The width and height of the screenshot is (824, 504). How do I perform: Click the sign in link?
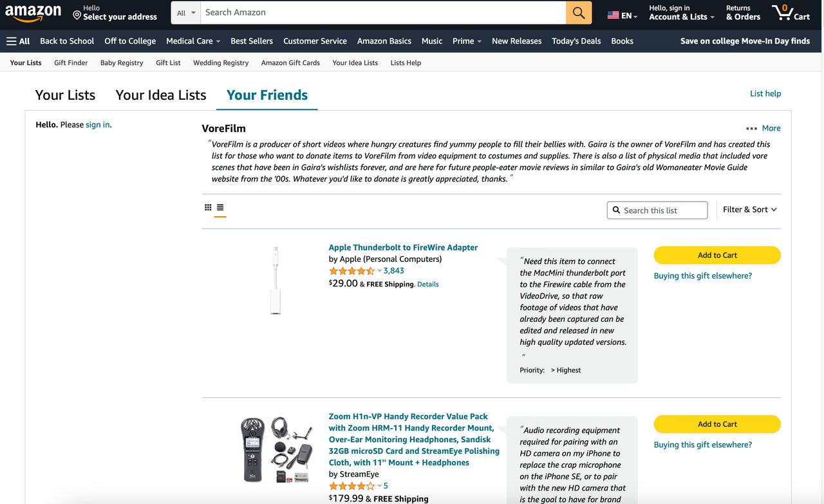click(98, 124)
